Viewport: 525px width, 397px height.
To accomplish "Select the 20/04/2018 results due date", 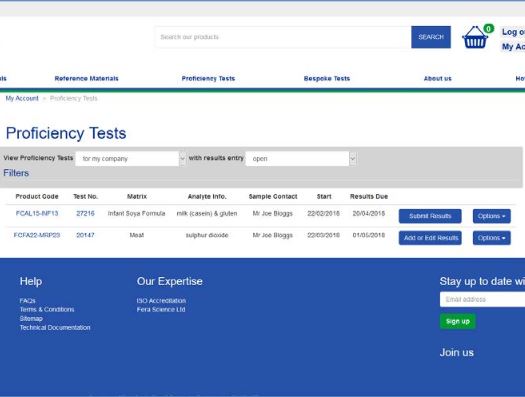I will point(369,213).
